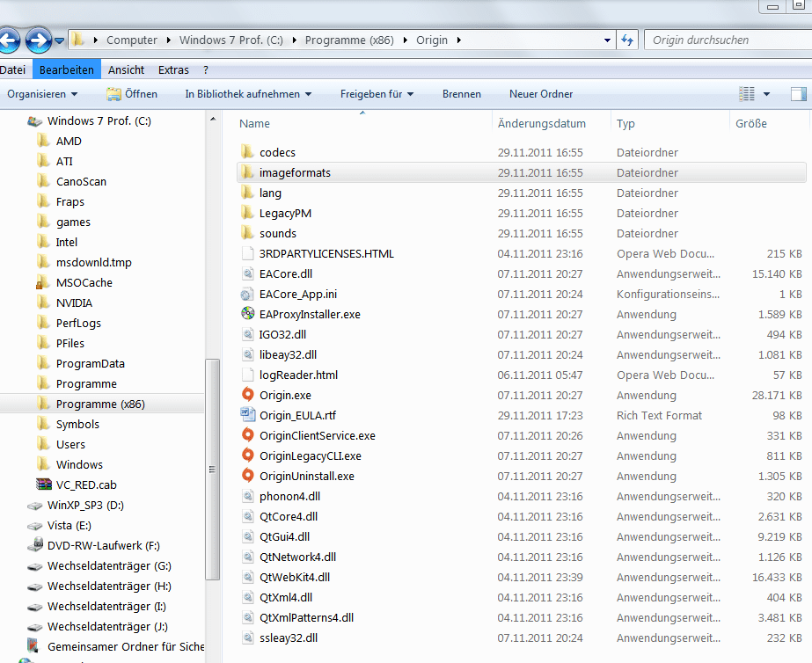Viewport: 812px width, 663px height.
Task: Click the 3RDPARTYLICENSES.HTML file icon
Action: point(248,253)
